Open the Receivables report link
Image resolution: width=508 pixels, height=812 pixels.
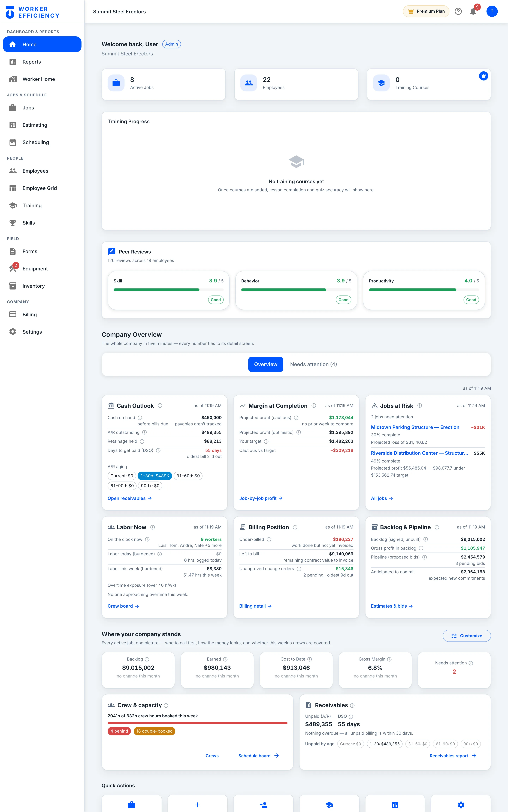click(453, 756)
